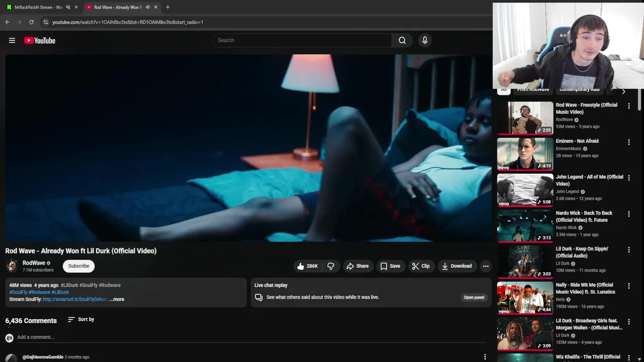The height and width of the screenshot is (362, 644).
Task: Open the smarturl SoulFly Deluxe link
Action: [75, 299]
